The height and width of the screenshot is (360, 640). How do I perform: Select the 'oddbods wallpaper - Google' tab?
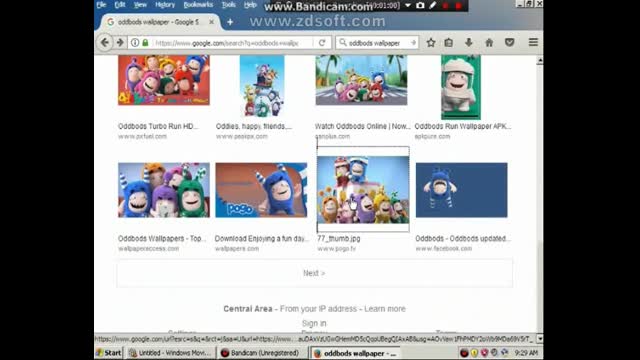click(x=158, y=22)
